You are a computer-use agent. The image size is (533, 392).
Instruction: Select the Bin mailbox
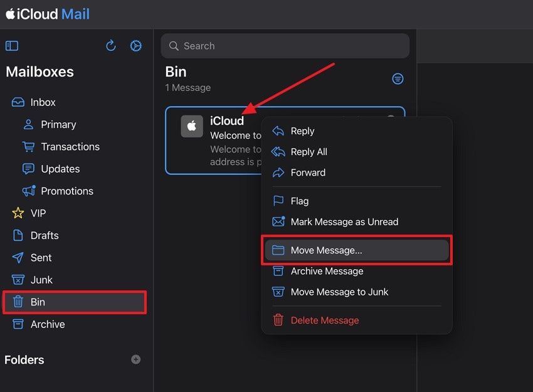[x=75, y=302]
